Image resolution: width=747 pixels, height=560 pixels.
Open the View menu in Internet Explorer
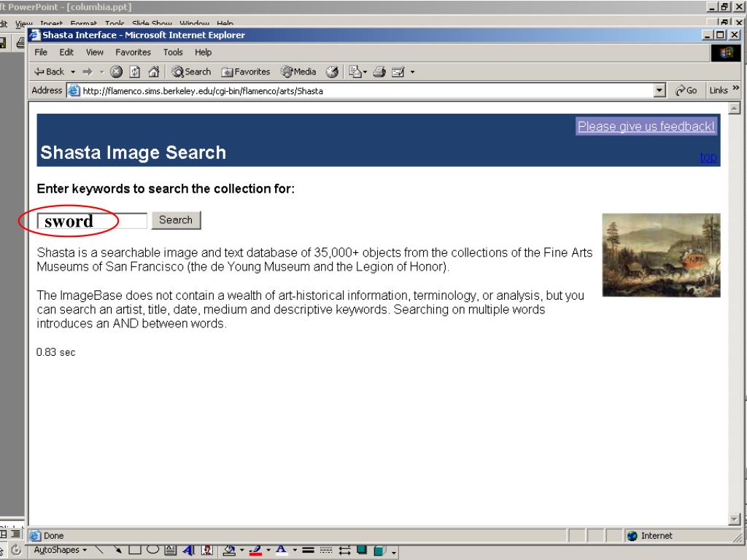94,52
